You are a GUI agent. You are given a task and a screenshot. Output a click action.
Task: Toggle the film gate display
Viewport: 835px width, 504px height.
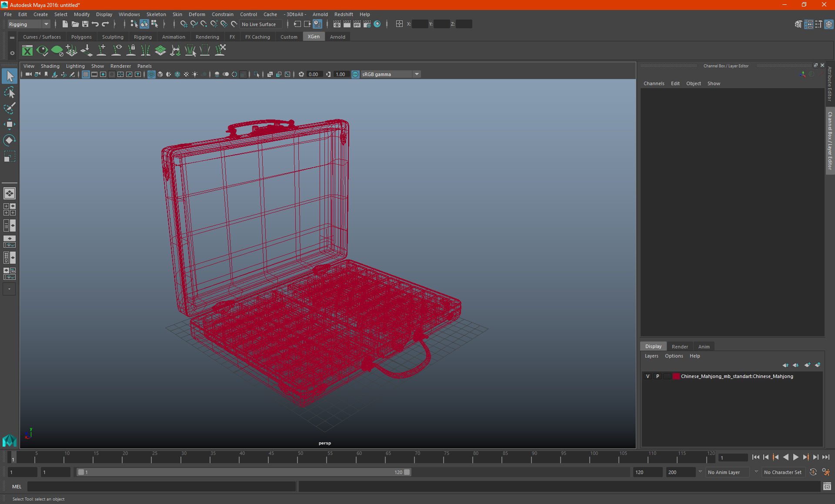coord(94,74)
